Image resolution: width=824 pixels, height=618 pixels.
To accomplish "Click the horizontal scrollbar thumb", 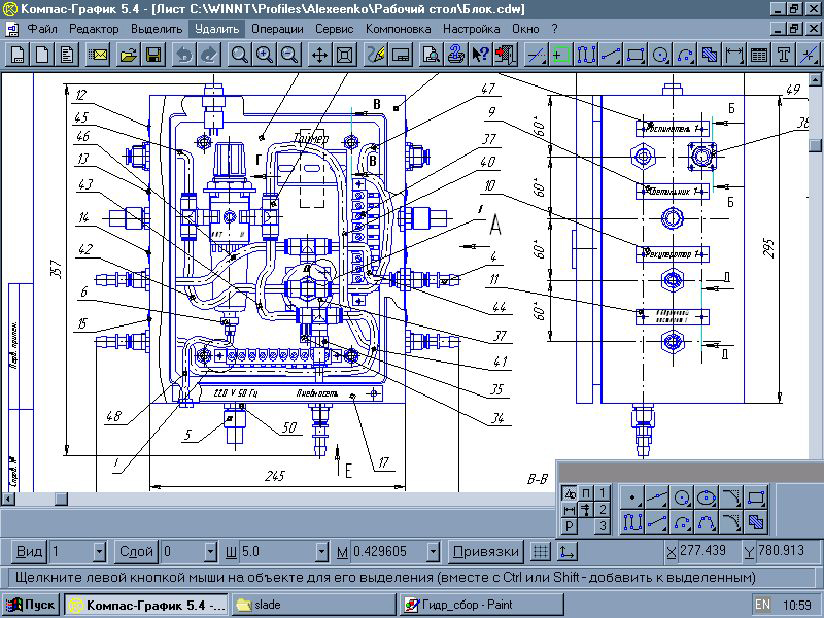I will [61, 498].
